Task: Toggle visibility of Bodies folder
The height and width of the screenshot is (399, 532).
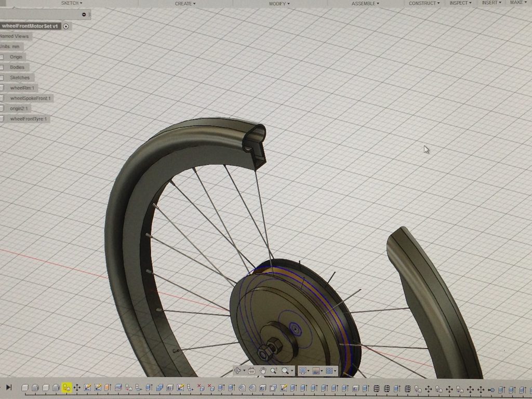Action: click(2, 67)
